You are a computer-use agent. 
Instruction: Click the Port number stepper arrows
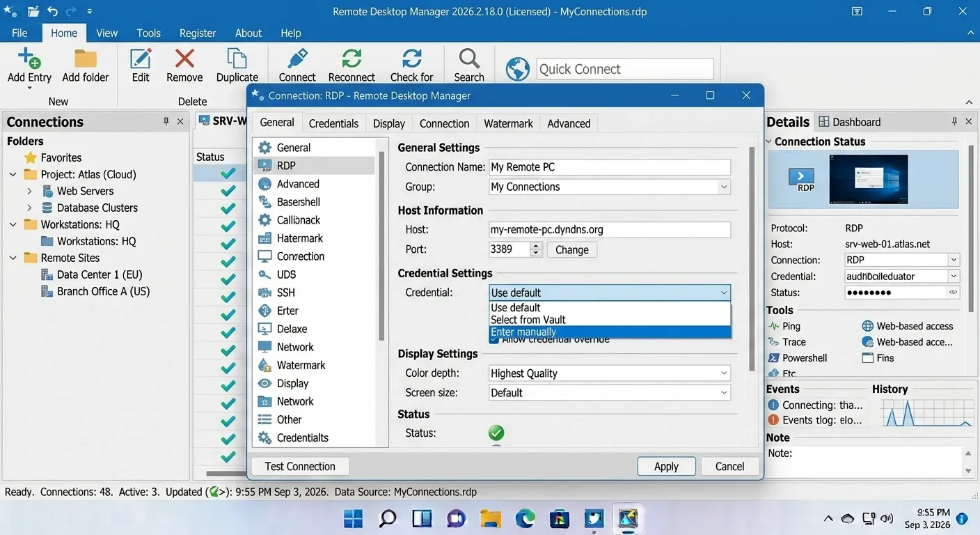coord(536,249)
